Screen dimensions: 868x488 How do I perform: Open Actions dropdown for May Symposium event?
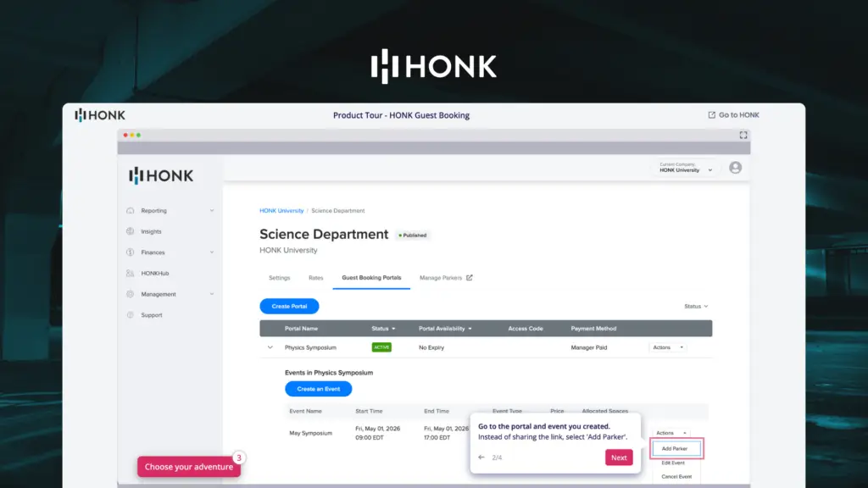tap(671, 433)
